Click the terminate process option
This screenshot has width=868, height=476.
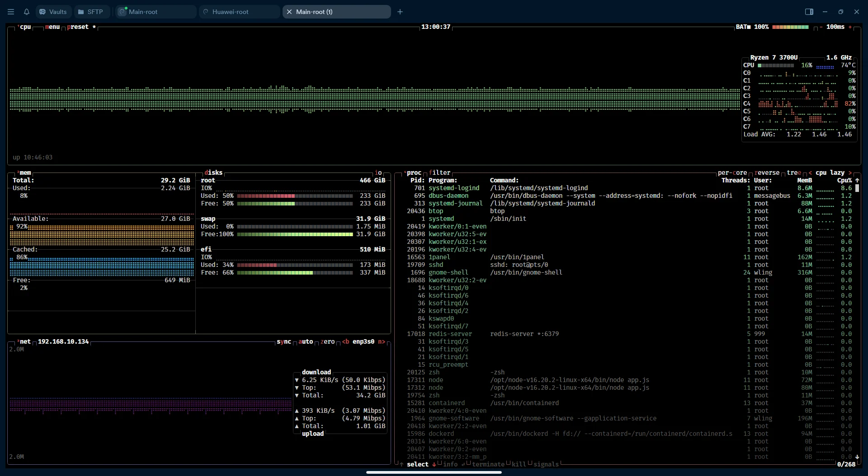coord(488,464)
